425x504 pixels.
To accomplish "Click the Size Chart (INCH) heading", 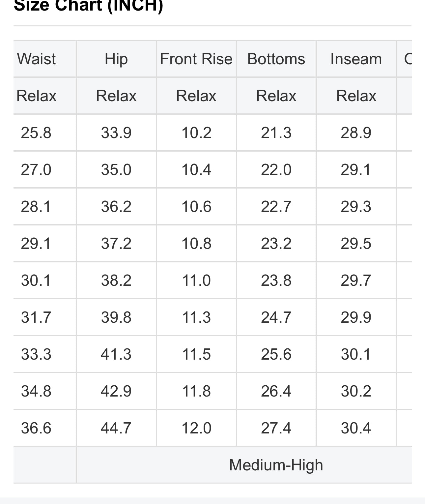I will point(88,6).
